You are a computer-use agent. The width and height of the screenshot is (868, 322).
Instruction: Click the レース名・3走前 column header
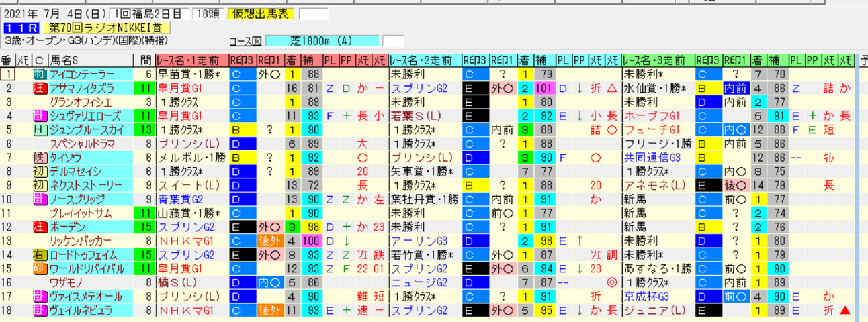[658, 60]
